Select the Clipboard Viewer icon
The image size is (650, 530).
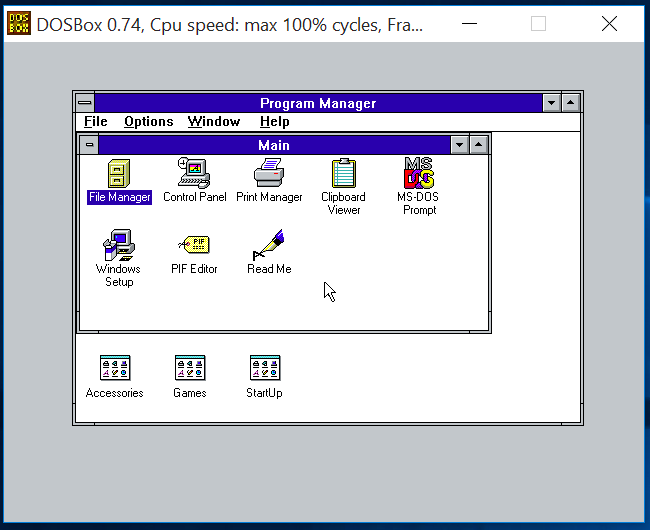tap(344, 173)
